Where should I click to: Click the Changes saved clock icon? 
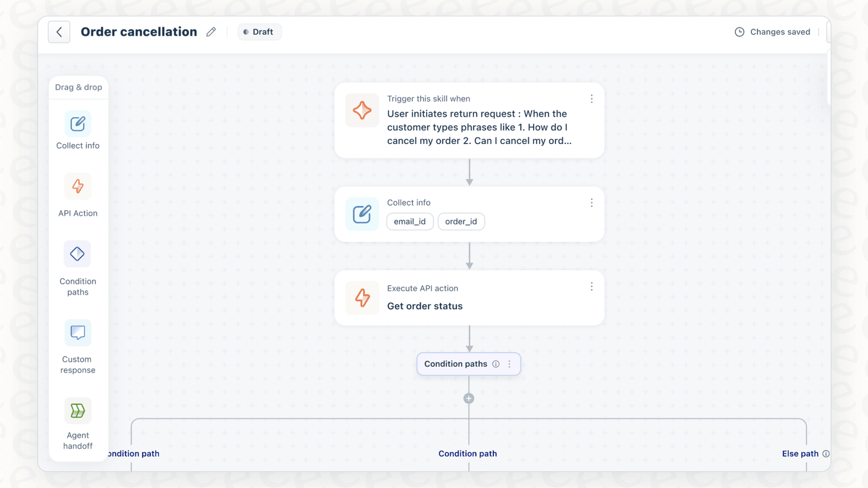click(x=739, y=32)
